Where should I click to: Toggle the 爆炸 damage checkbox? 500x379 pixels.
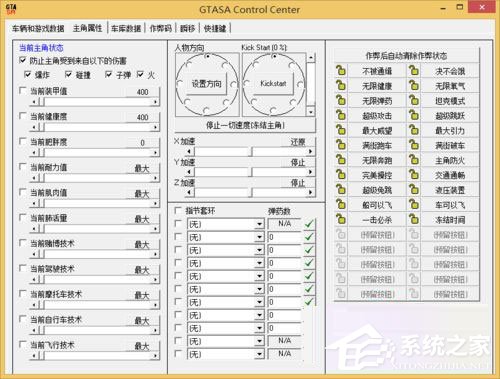click(x=28, y=75)
